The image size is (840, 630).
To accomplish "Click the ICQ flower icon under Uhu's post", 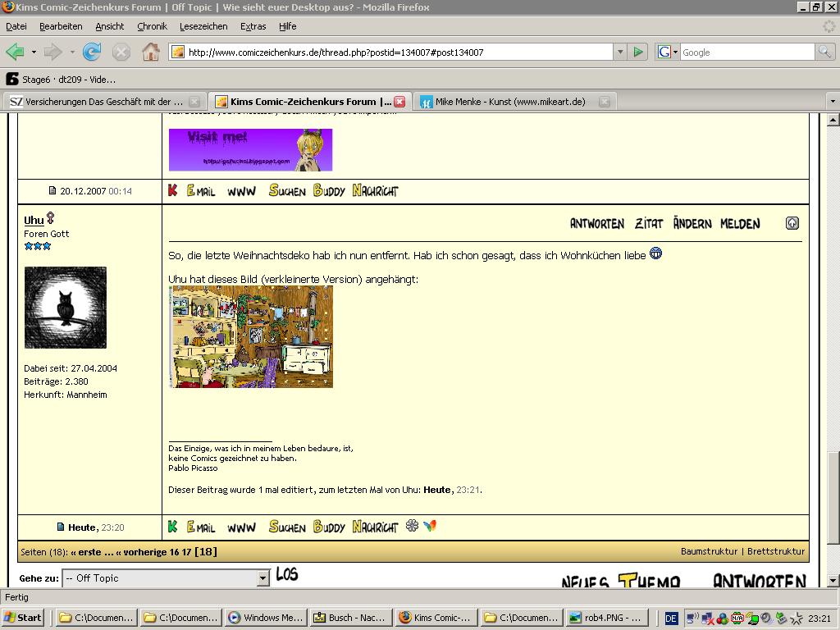I will point(412,526).
